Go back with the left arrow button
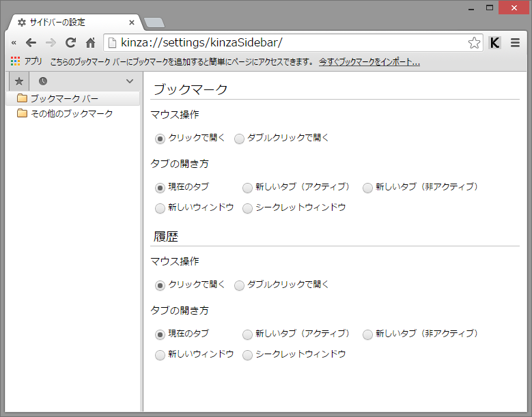The image size is (532, 417). (31, 43)
